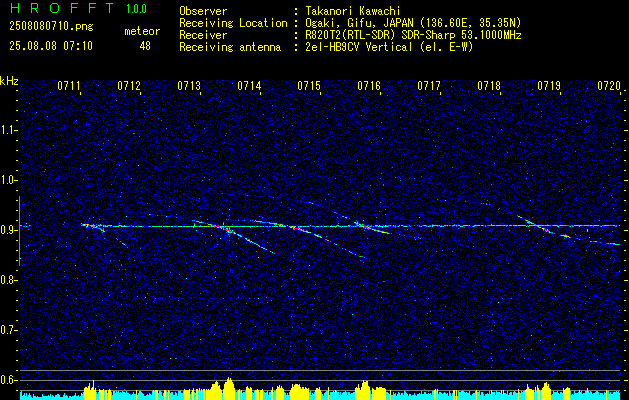Select the 2el-HB9CV Vertical antenna text

pos(389,47)
